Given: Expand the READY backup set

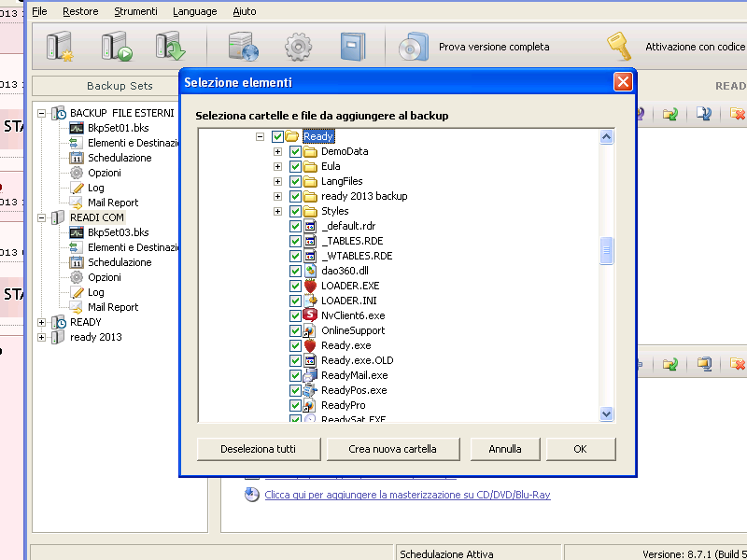Looking at the screenshot, I should 41,322.
